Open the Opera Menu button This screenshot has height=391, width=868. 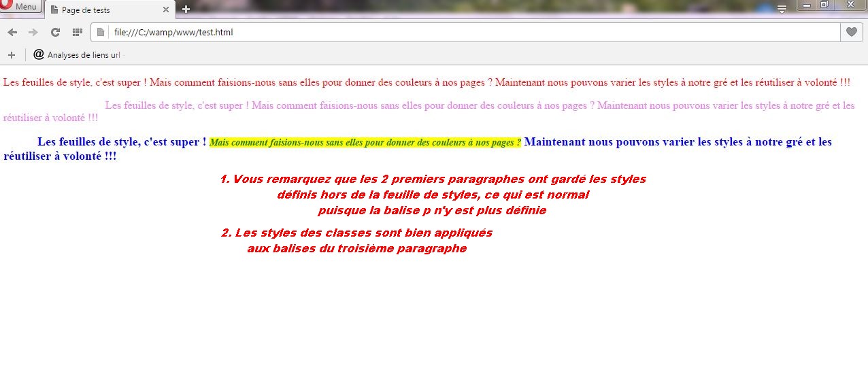click(20, 6)
